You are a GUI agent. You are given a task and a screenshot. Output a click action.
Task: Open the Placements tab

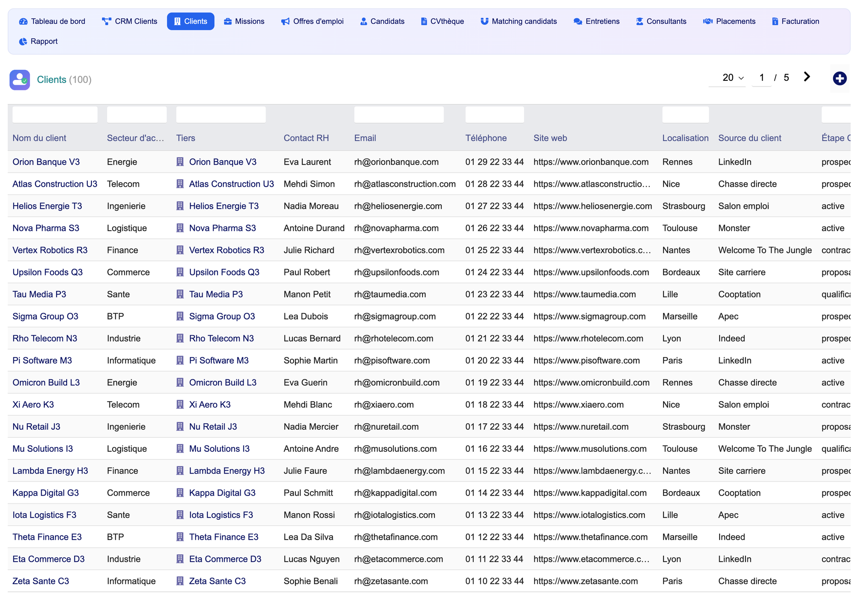729,21
